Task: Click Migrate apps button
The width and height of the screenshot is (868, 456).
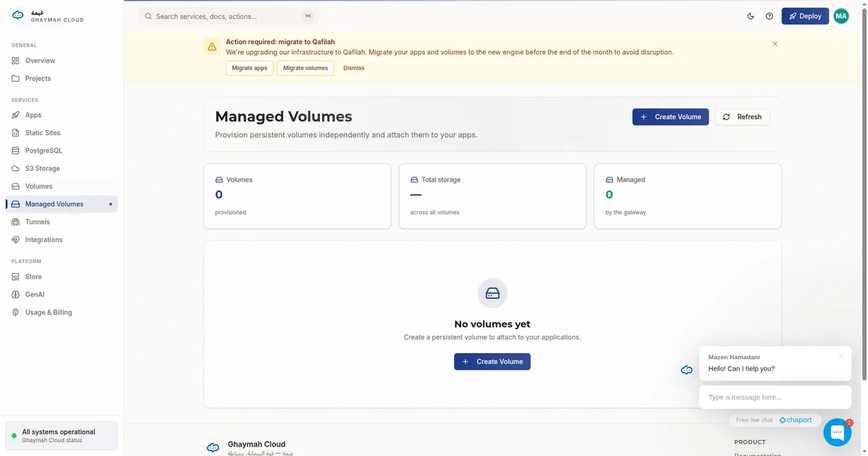Action: click(250, 68)
